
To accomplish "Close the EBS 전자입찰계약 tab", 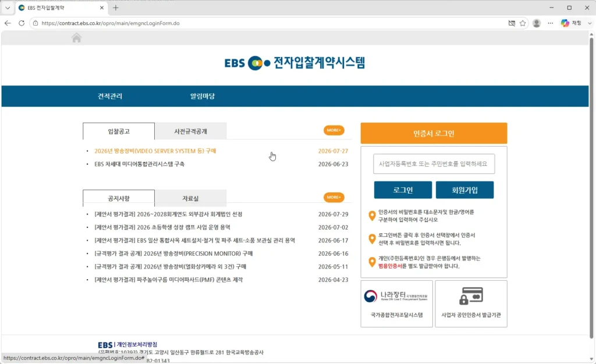I will pos(101,8).
